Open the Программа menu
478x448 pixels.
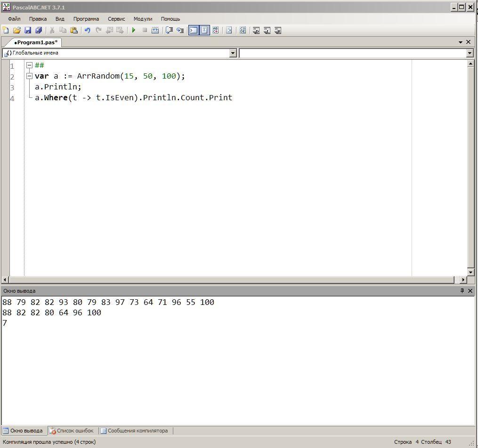pos(86,19)
